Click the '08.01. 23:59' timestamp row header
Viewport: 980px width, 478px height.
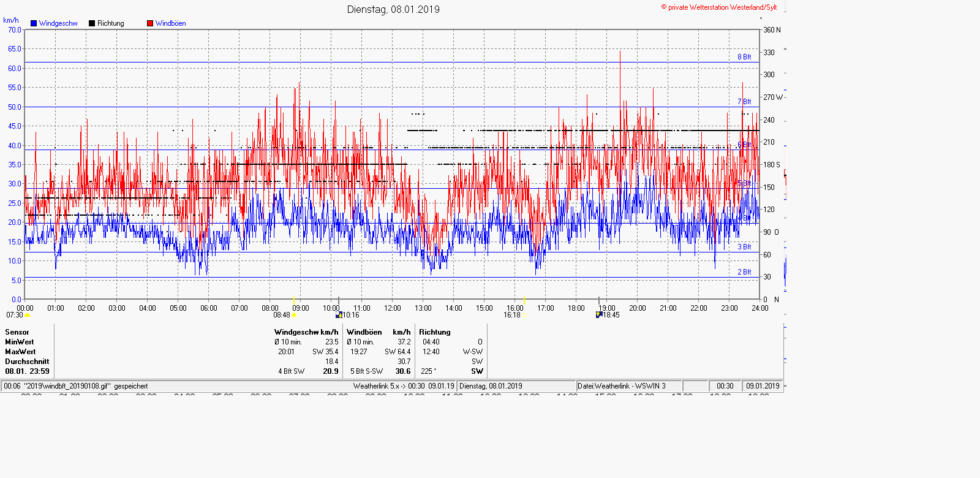[x=27, y=371]
